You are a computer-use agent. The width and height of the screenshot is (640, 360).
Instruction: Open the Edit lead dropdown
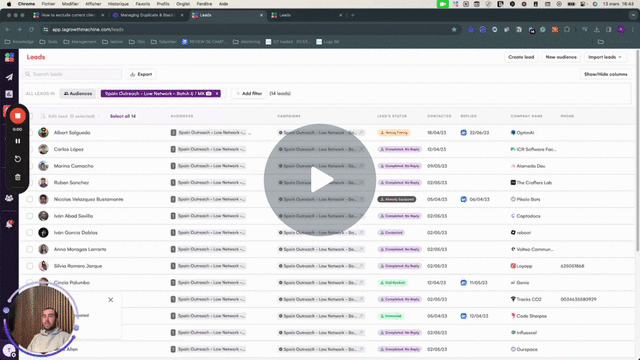[x=70, y=116]
